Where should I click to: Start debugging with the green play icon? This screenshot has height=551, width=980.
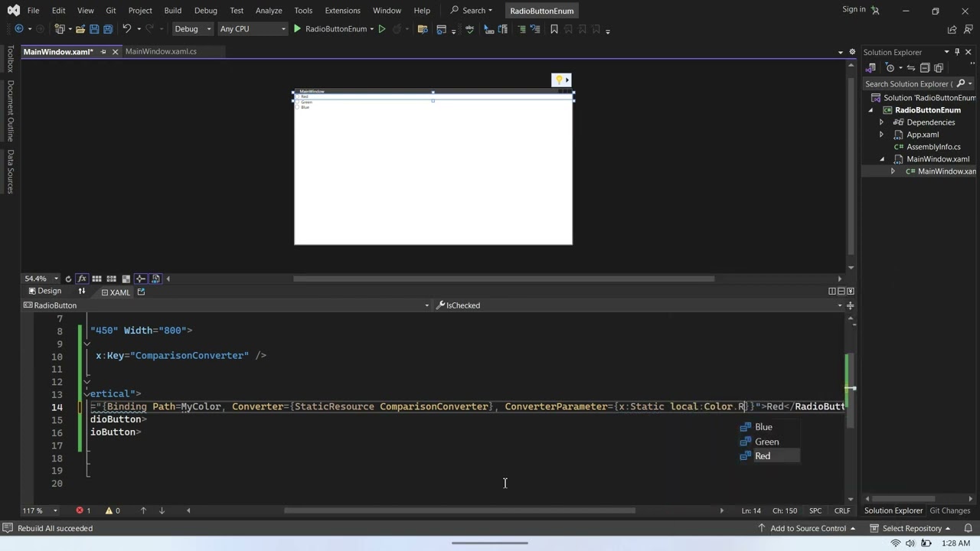click(297, 29)
